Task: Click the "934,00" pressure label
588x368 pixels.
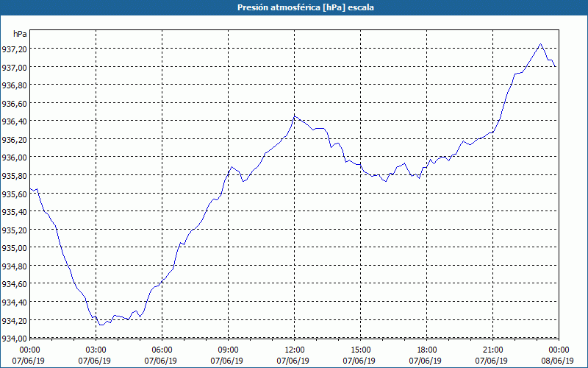Action: point(14,338)
